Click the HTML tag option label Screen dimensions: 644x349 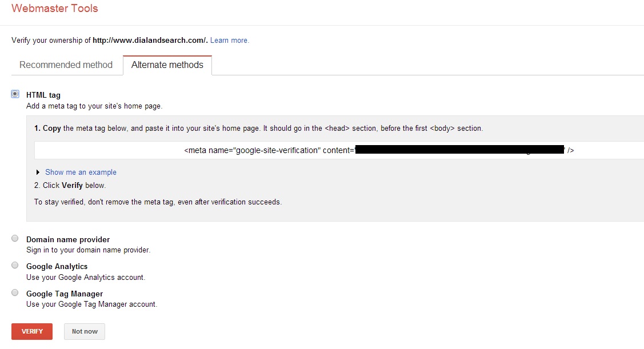coord(43,95)
